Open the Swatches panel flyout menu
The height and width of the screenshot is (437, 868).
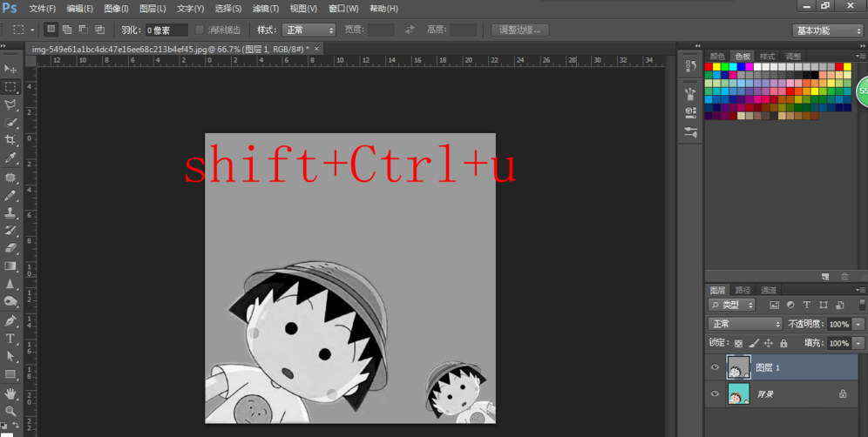click(860, 56)
